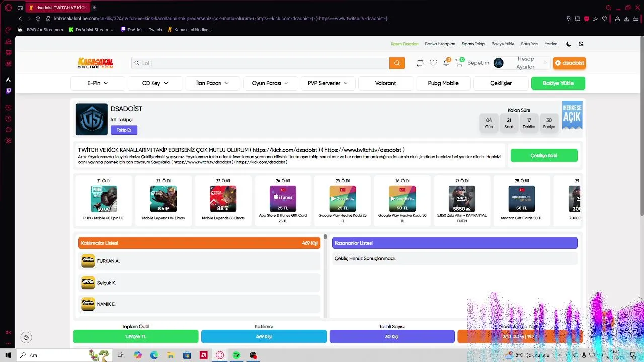The height and width of the screenshot is (362, 644).
Task: Open the Opera main menu icon
Action: point(8,8)
